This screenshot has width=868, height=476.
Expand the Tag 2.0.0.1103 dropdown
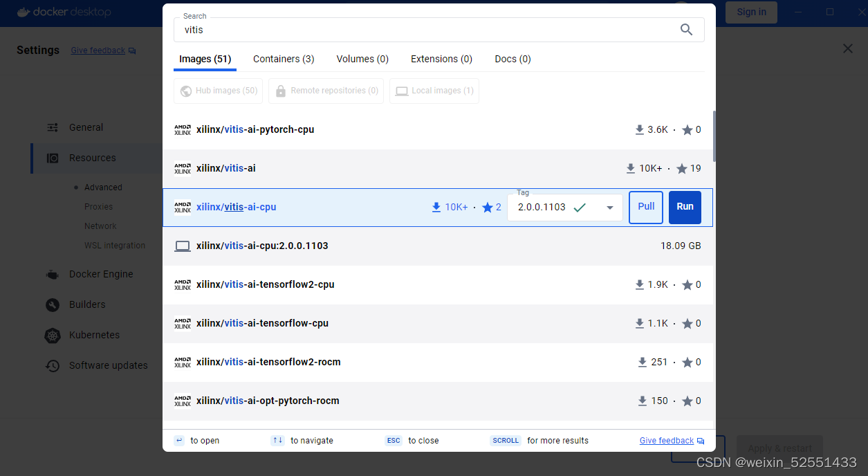coord(565,208)
